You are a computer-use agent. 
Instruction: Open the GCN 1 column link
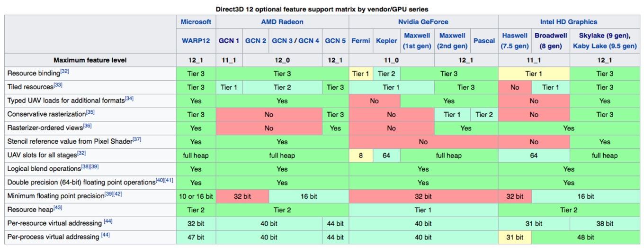[229, 41]
